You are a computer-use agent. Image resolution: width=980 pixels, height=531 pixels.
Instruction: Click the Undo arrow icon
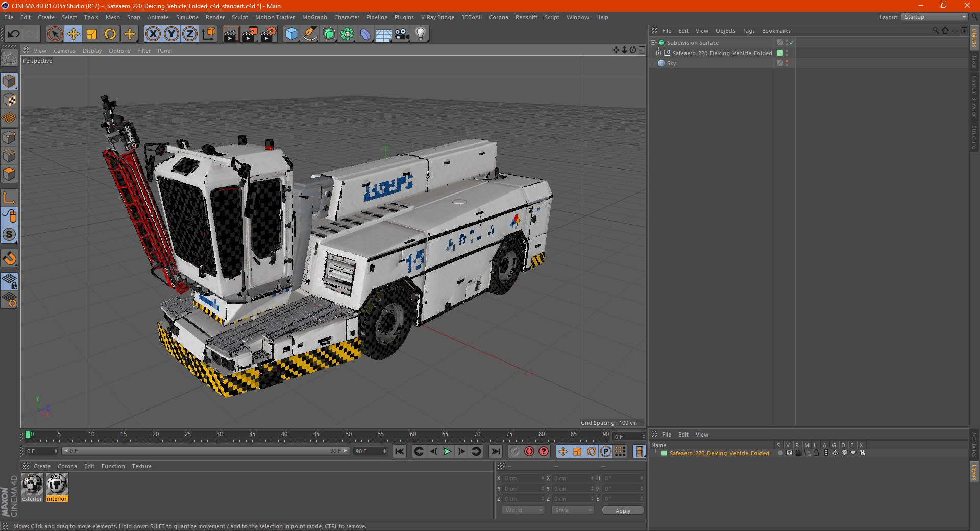point(14,34)
